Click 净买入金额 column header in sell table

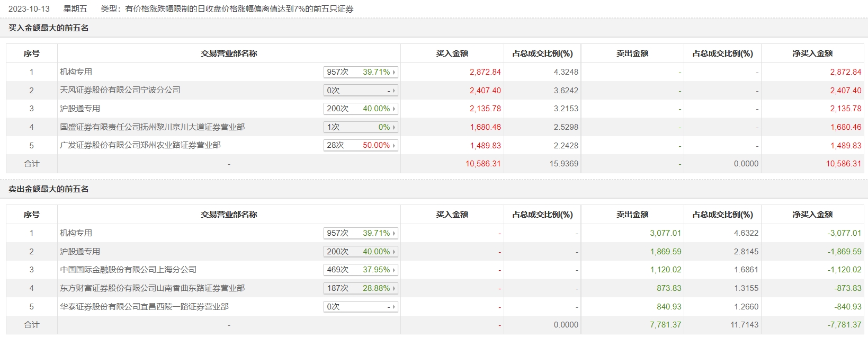click(812, 215)
